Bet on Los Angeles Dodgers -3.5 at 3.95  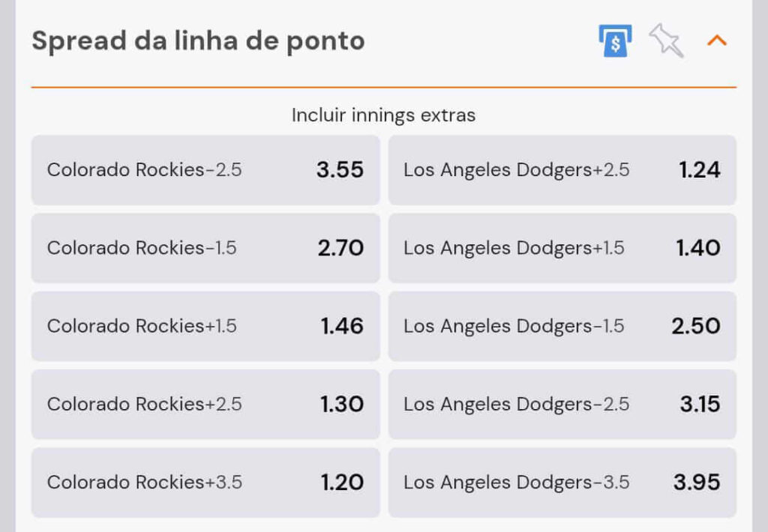pos(562,482)
